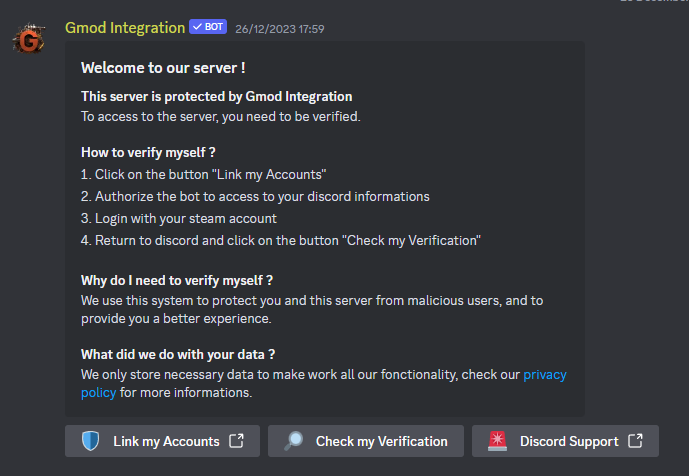Click the external link arrow beside Discord Support
Screen dimensions: 689x476
coord(635,440)
